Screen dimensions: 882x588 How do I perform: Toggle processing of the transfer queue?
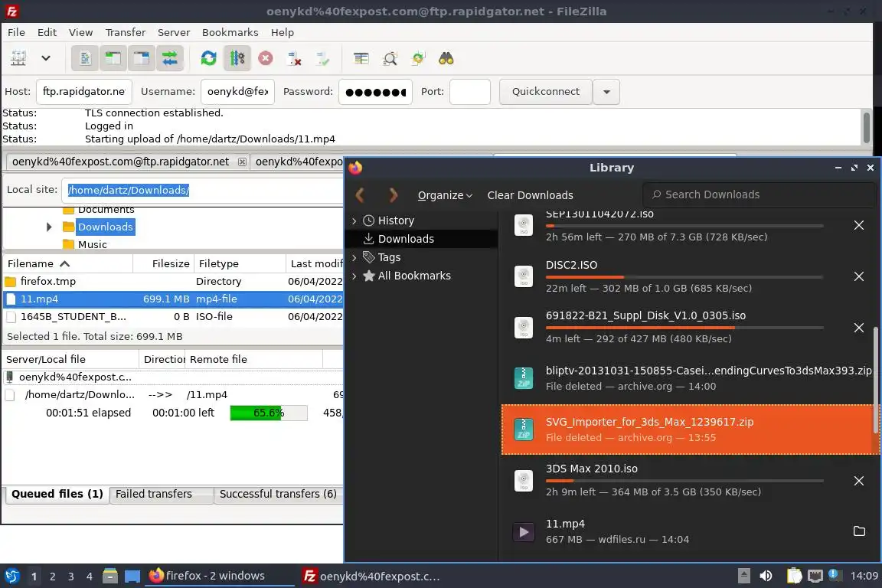pos(237,58)
